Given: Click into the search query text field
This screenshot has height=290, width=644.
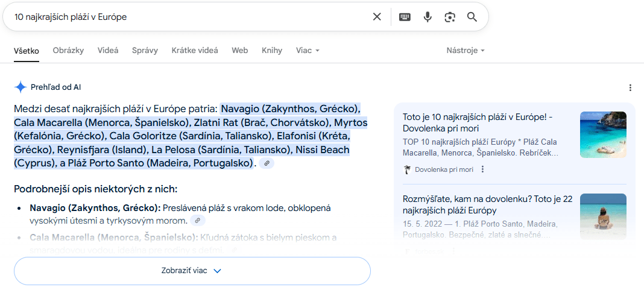Looking at the screenshot, I should tap(181, 17).
